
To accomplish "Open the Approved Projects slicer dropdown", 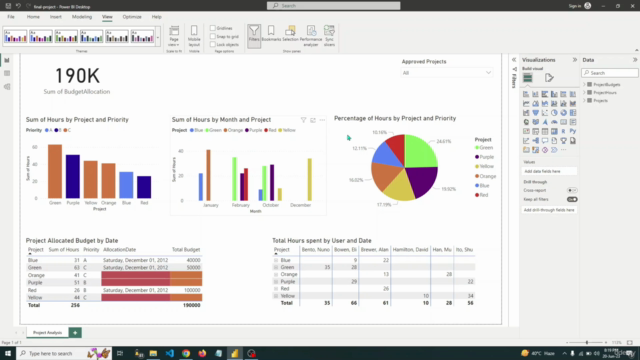I will pos(447,73).
